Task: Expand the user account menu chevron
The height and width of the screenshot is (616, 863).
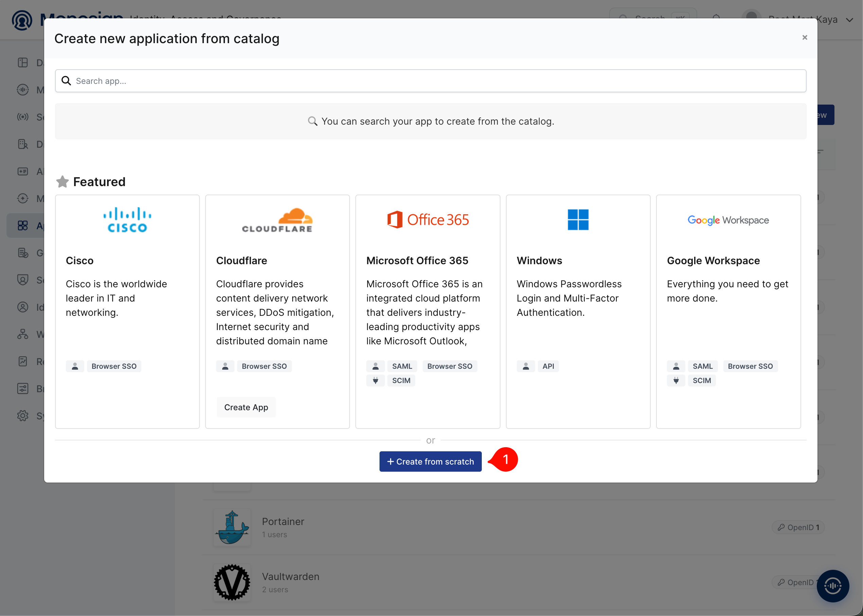Action: click(x=849, y=20)
